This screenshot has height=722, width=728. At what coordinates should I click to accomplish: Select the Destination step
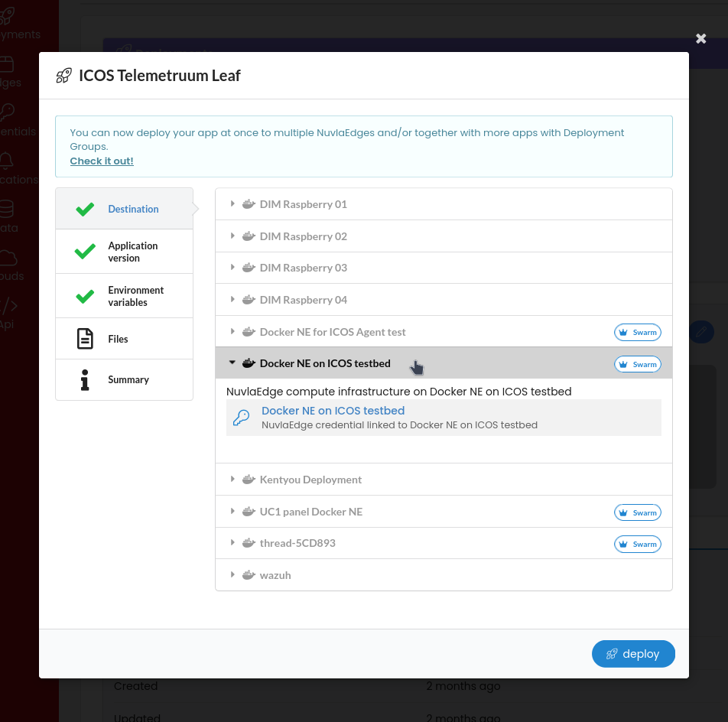124,209
